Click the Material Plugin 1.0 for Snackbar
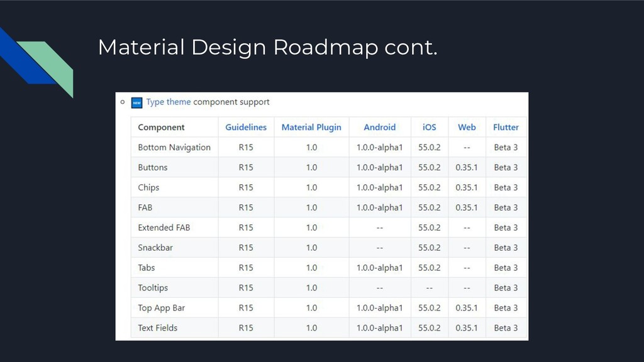 tap(311, 248)
